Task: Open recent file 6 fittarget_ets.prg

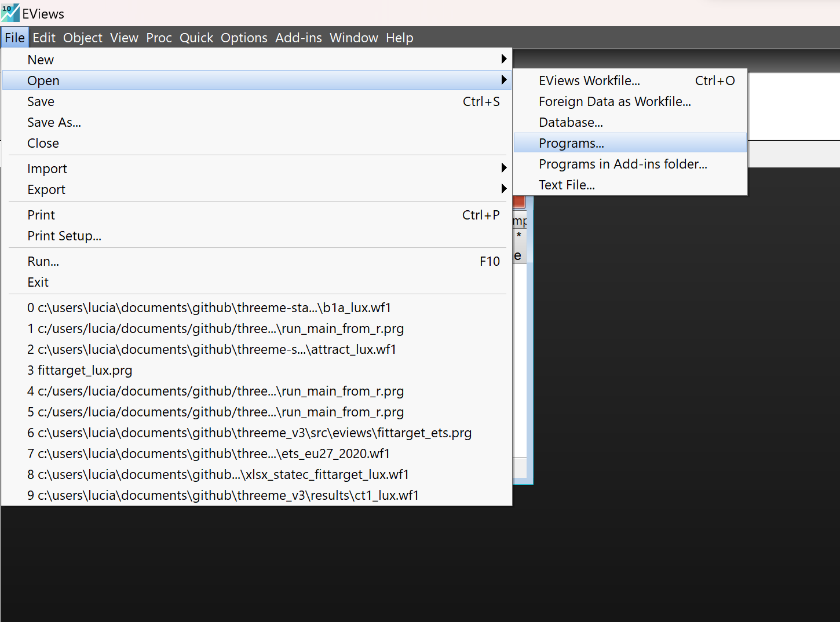Action: point(257,433)
